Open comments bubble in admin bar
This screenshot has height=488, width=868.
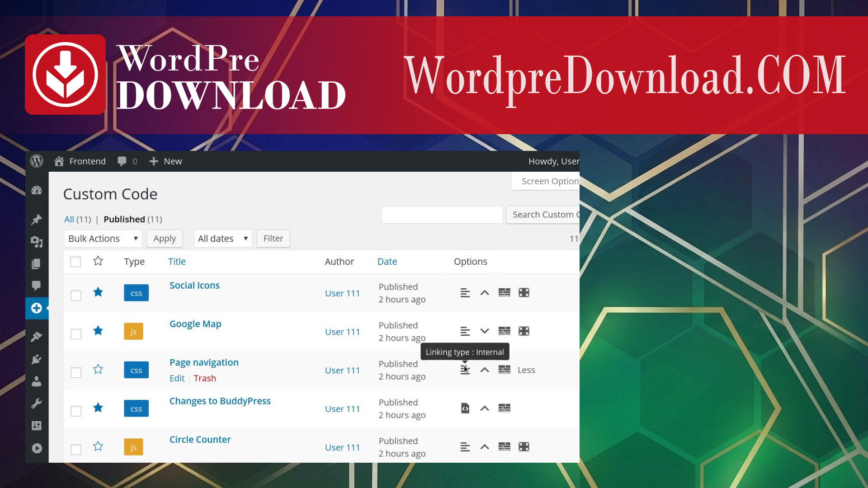coord(122,161)
